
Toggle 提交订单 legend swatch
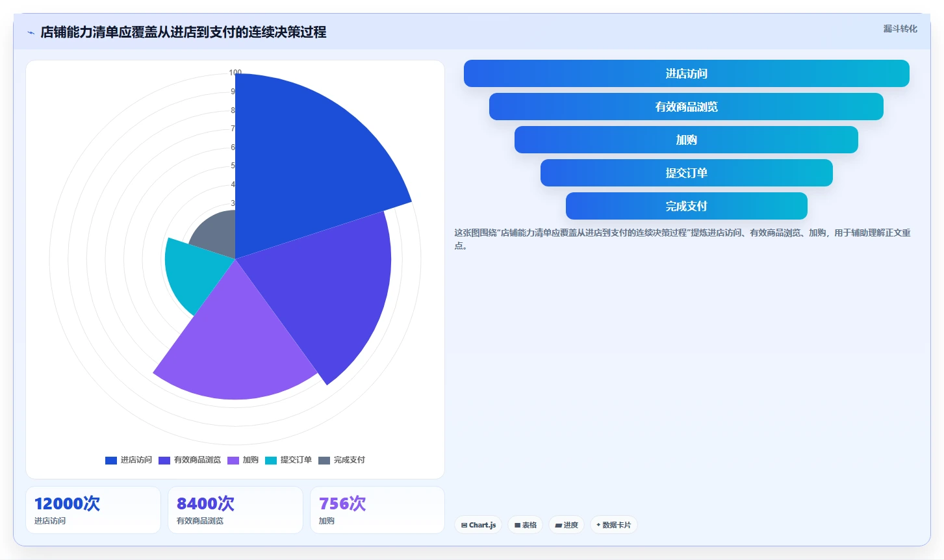pos(271,460)
